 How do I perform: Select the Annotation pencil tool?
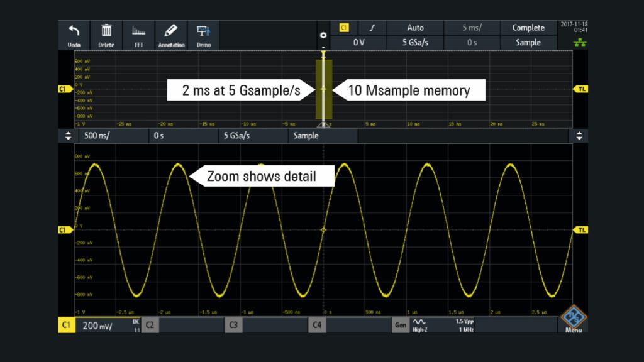(171, 35)
